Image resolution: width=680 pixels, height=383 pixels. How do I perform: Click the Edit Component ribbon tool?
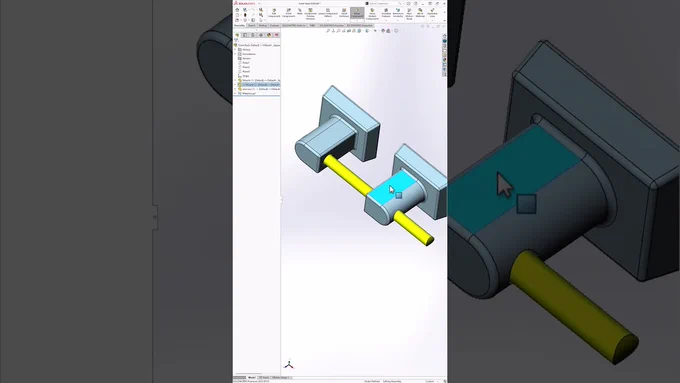click(x=274, y=13)
